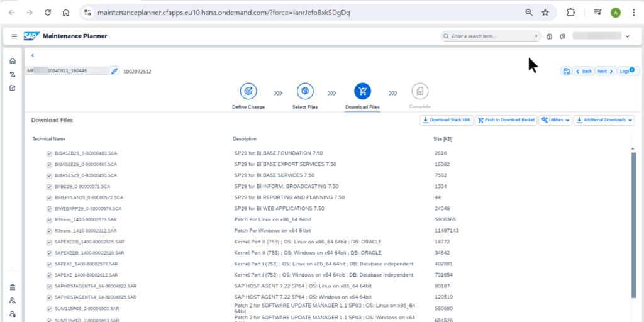The height and width of the screenshot is (322, 644).
Task: Click the browser back arrow
Action: 11,13
